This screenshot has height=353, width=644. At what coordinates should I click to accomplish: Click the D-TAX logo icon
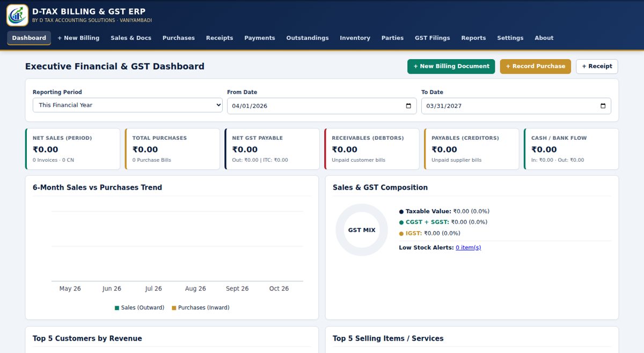(17, 15)
